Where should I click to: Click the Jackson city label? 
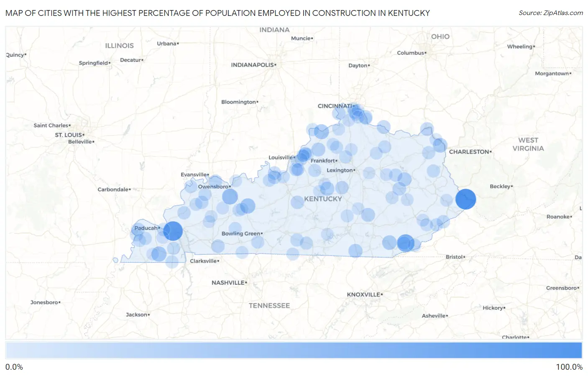pos(137,315)
